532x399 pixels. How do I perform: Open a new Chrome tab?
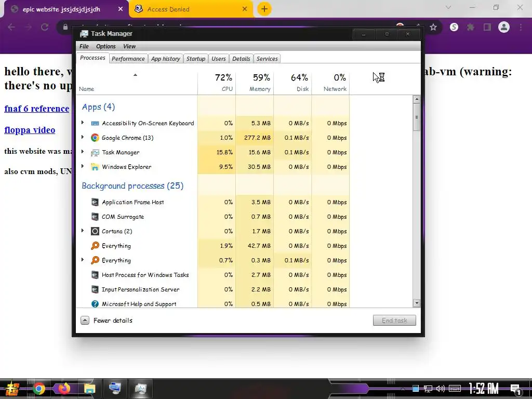[264, 9]
